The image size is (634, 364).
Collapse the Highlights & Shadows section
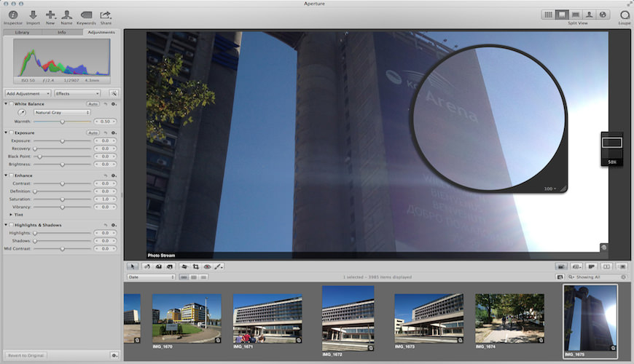(6, 225)
